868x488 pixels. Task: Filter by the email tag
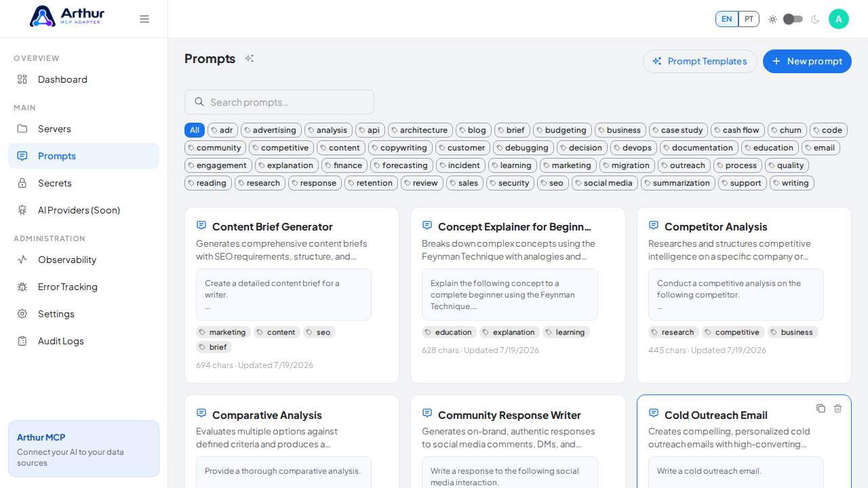pyautogui.click(x=821, y=148)
